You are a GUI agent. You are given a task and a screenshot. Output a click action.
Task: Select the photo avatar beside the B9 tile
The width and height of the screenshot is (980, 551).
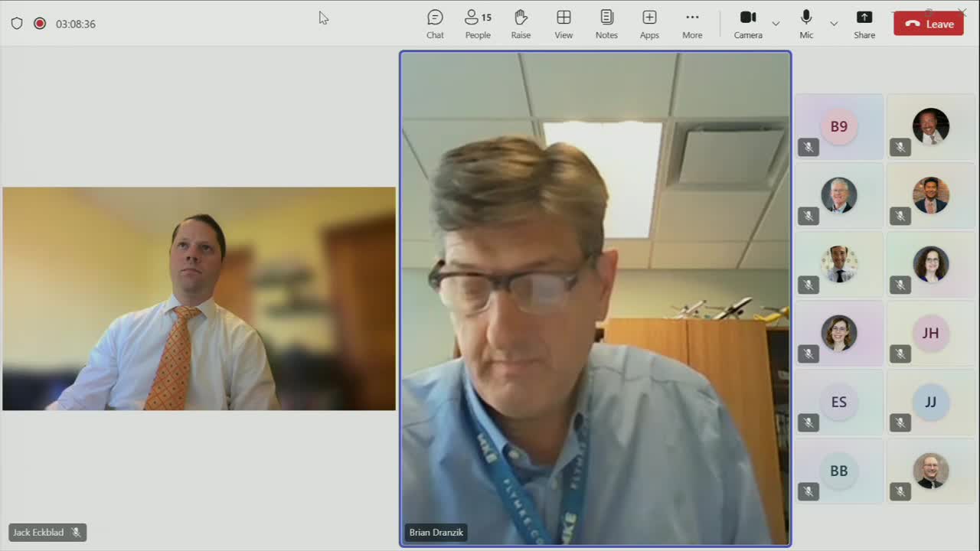(931, 126)
